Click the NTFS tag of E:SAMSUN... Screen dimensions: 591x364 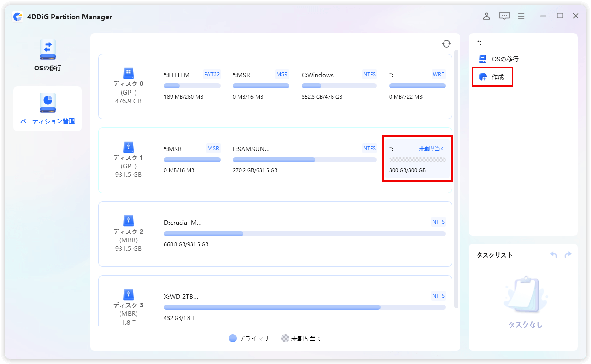tap(369, 148)
